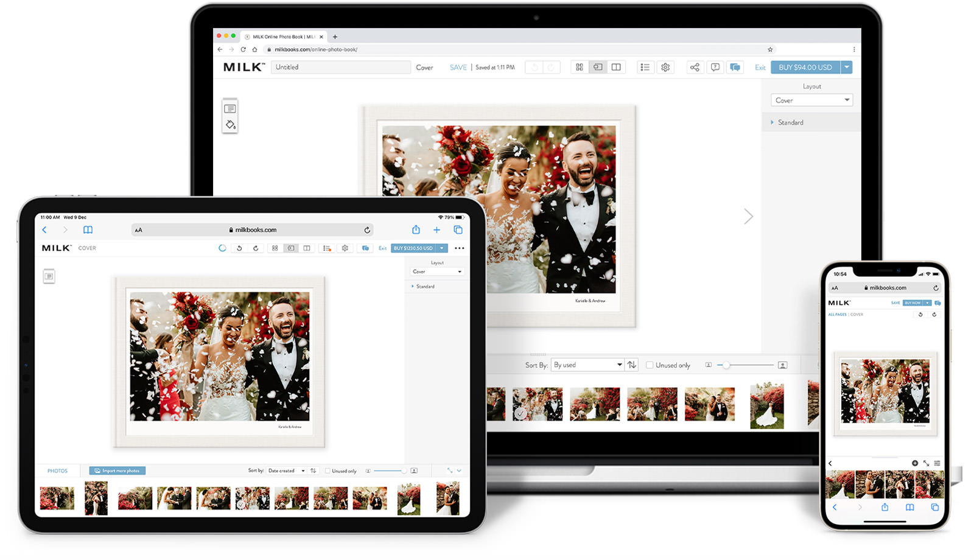Click the undo icon on the tablet toolbar
The image size is (974, 560).
(x=239, y=248)
